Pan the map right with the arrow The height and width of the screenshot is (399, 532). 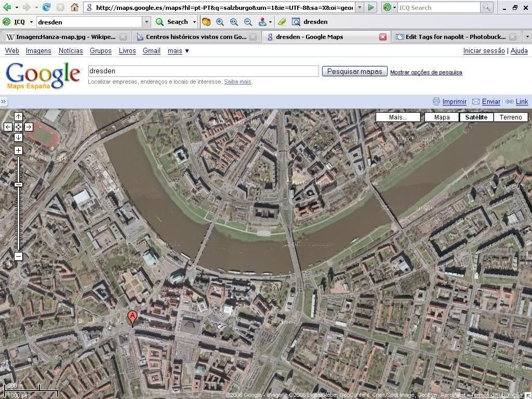point(29,127)
